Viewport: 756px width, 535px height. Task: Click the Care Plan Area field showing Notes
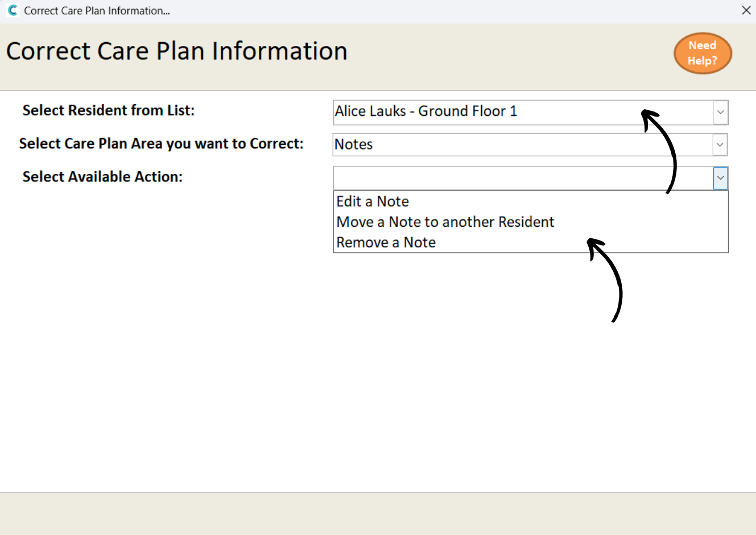click(x=523, y=144)
